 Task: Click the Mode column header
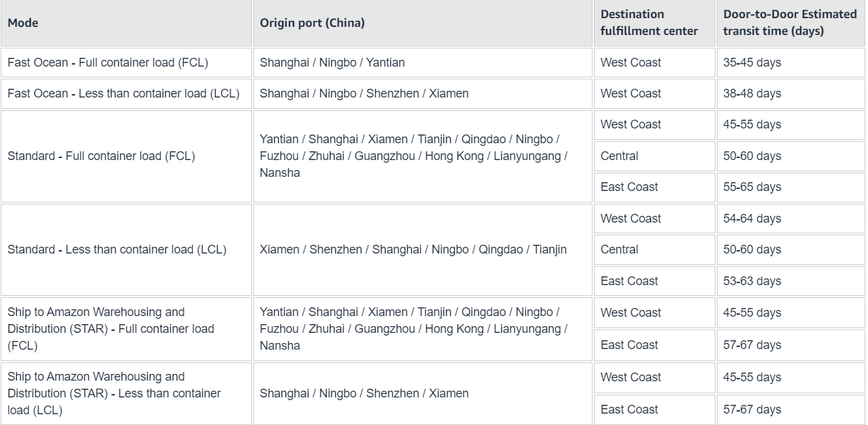coord(23,23)
